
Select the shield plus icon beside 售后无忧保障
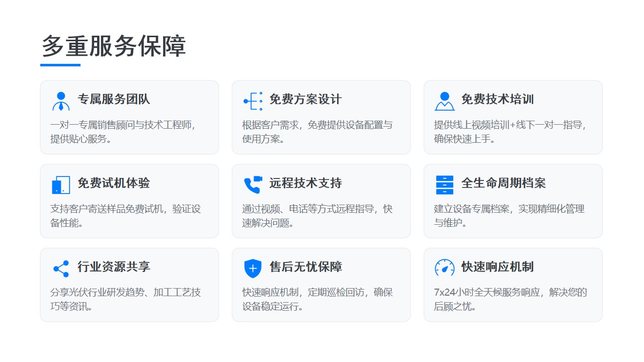tap(253, 268)
